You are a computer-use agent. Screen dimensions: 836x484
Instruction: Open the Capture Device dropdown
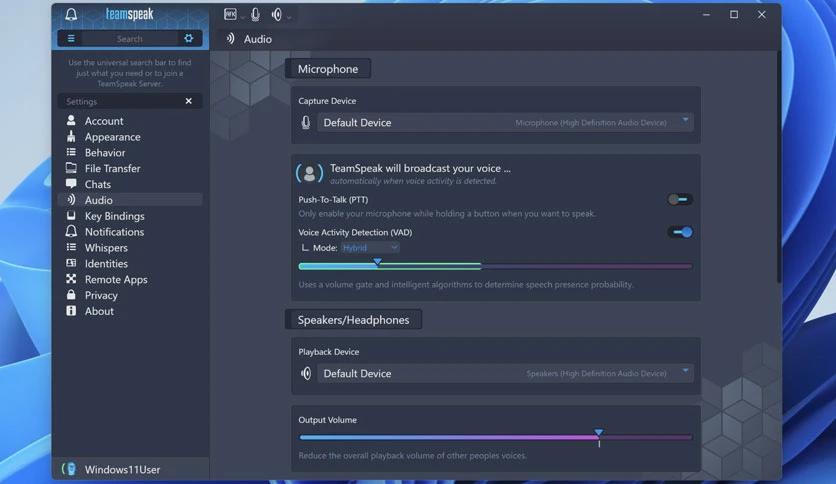click(x=505, y=123)
